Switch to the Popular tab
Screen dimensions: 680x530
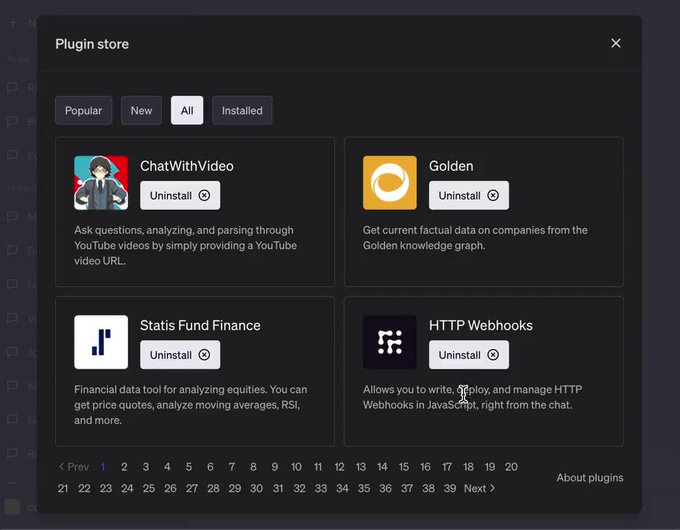(83, 111)
